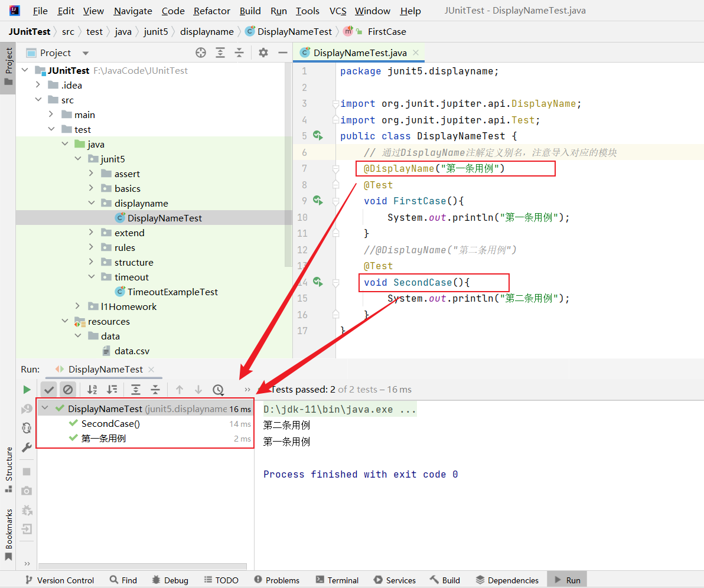Image resolution: width=704 pixels, height=588 pixels.
Task: Sort test results alphabetically
Action: coord(92,390)
